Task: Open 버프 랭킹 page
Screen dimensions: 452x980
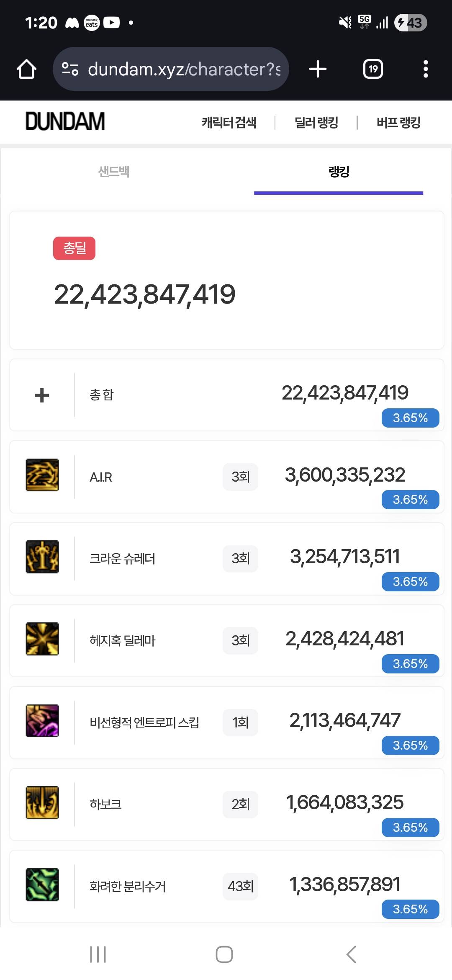Action: (398, 123)
